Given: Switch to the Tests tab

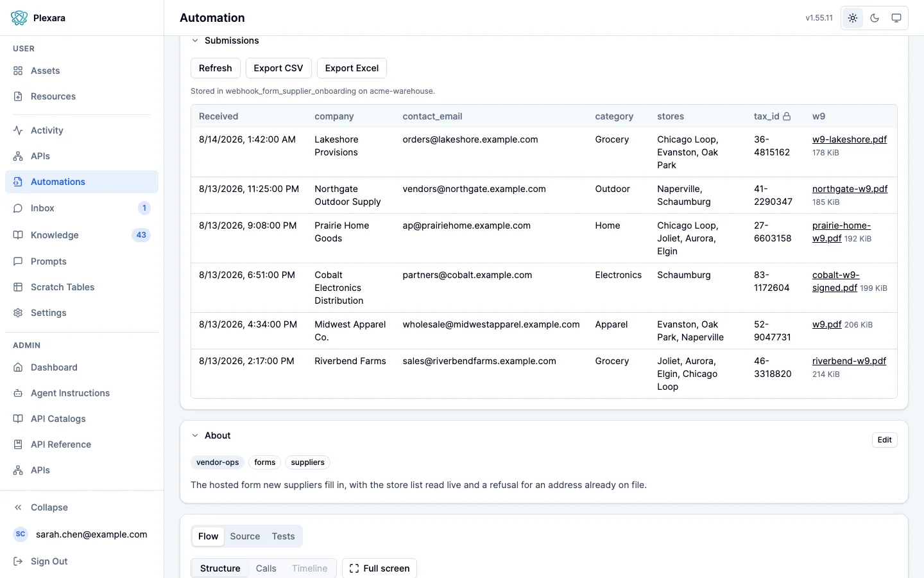Looking at the screenshot, I should click(x=283, y=536).
